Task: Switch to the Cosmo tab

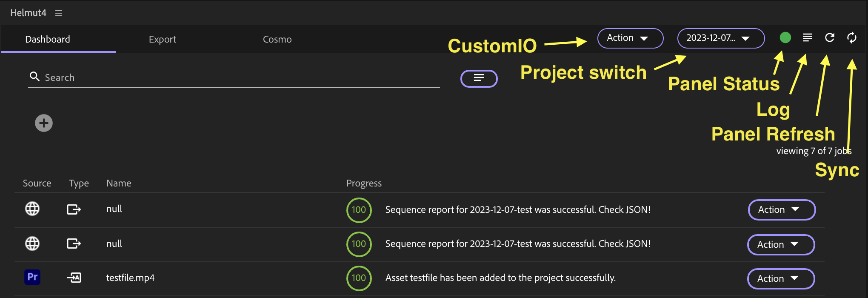Action: pos(277,39)
